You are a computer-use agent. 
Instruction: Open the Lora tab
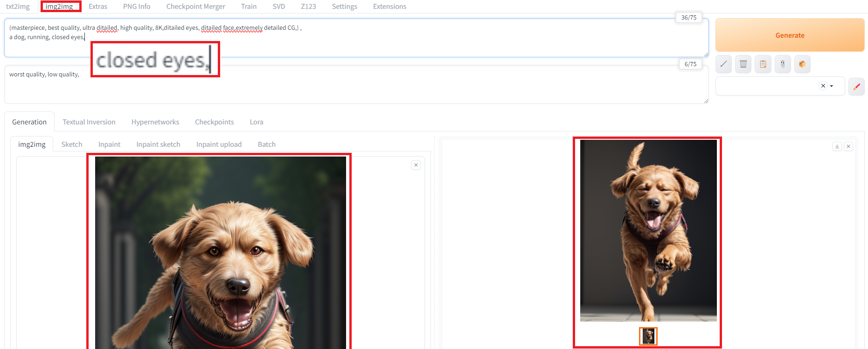pos(257,122)
